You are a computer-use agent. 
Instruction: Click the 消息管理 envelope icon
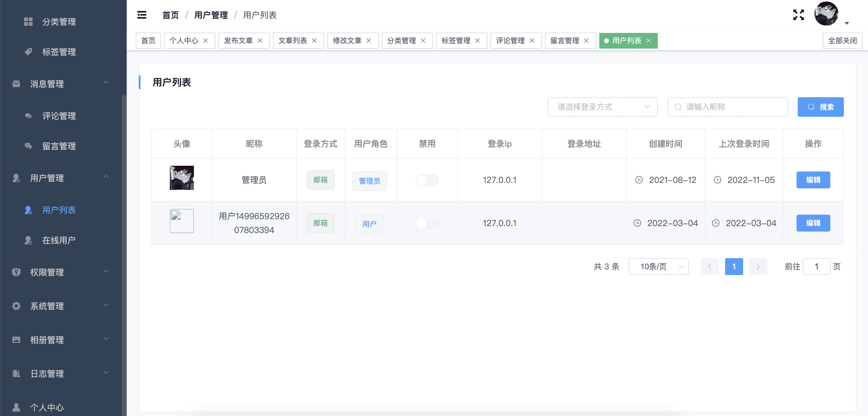16,83
